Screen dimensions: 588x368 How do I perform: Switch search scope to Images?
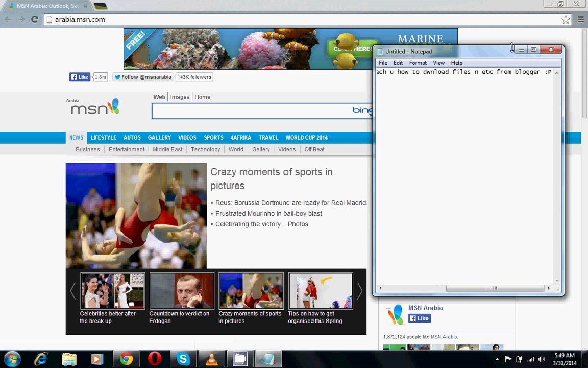click(180, 97)
